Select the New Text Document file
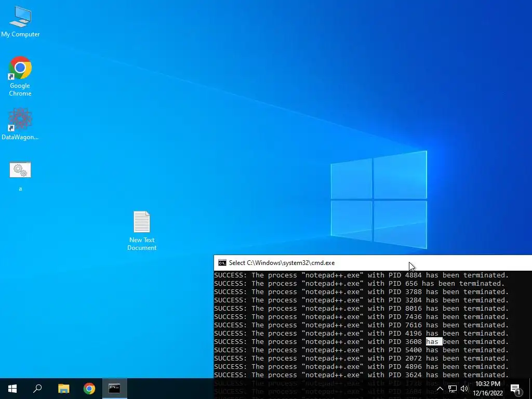This screenshot has width=532, height=399. coord(142,231)
